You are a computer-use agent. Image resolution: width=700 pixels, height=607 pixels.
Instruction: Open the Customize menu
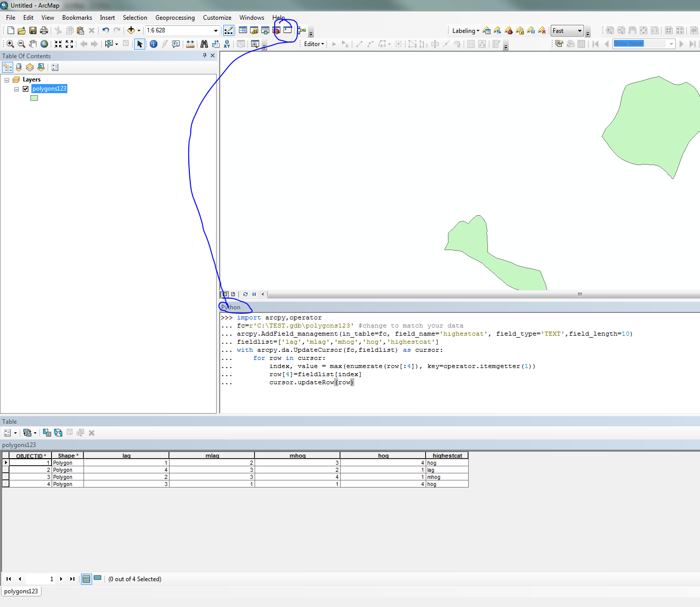[217, 18]
